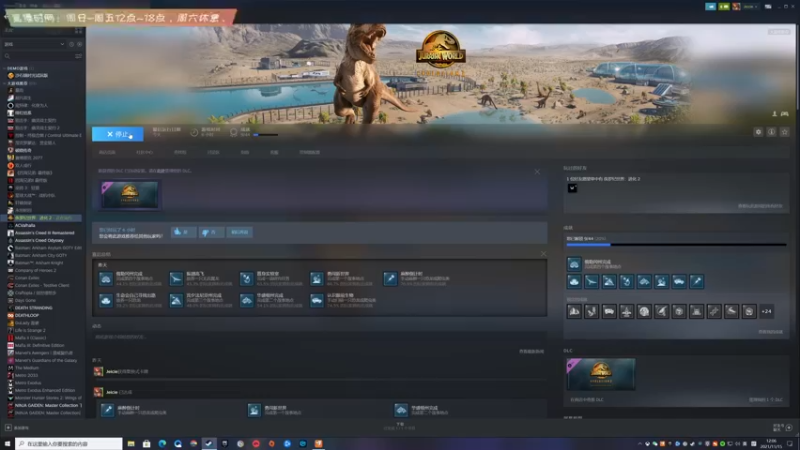Select Metro Exodus Enhanced Edition entry
This screenshot has height=450, width=800.
[x=44, y=390]
